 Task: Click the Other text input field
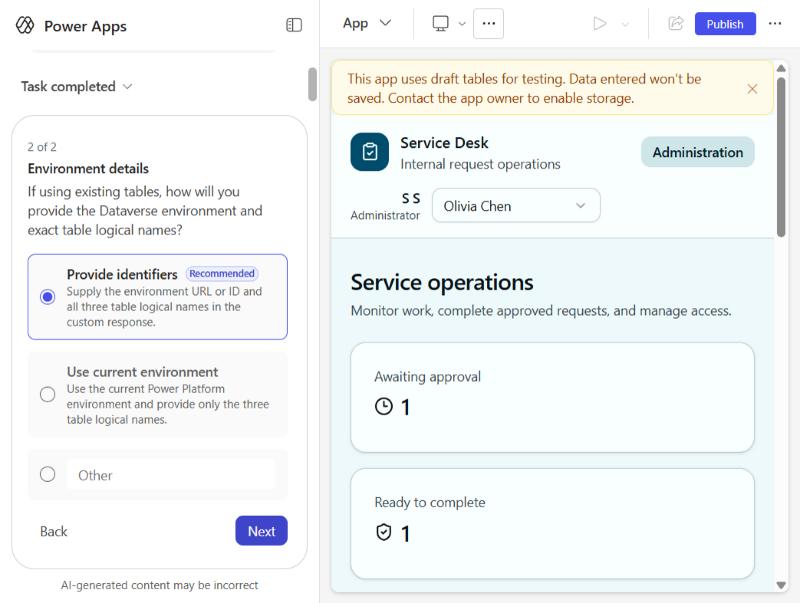click(x=171, y=475)
